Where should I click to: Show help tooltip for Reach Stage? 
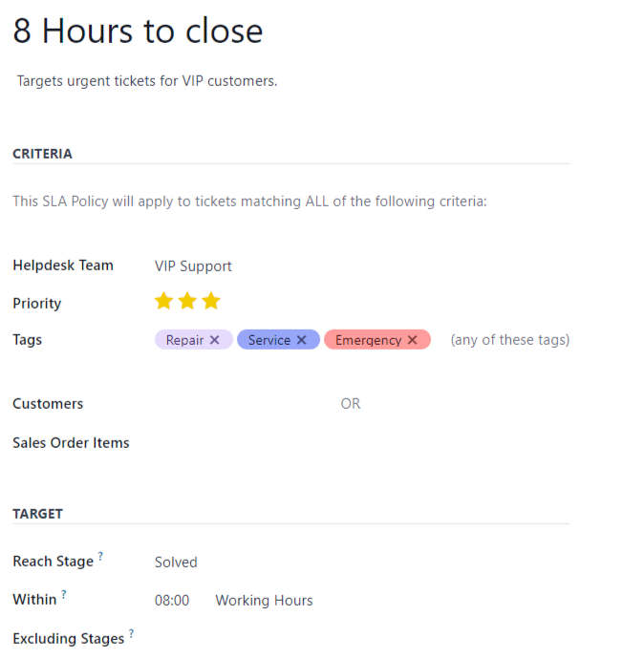click(x=100, y=556)
